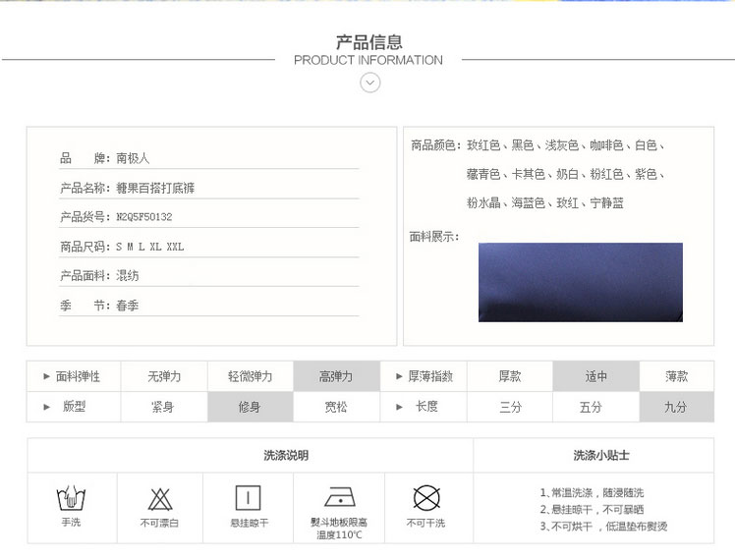Click the arrow beside 长度
The image size is (735, 560).
(399, 407)
